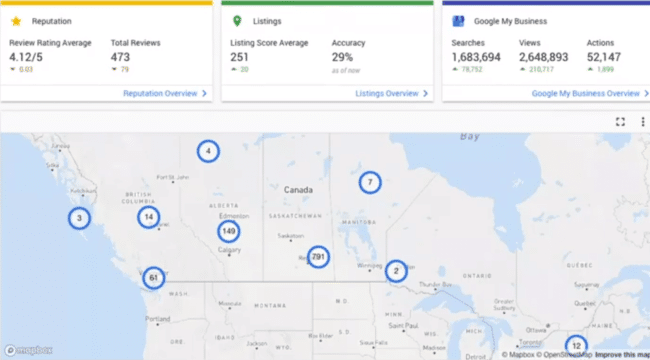
Task: Click the Searches change value 78,752
Action: click(472, 69)
